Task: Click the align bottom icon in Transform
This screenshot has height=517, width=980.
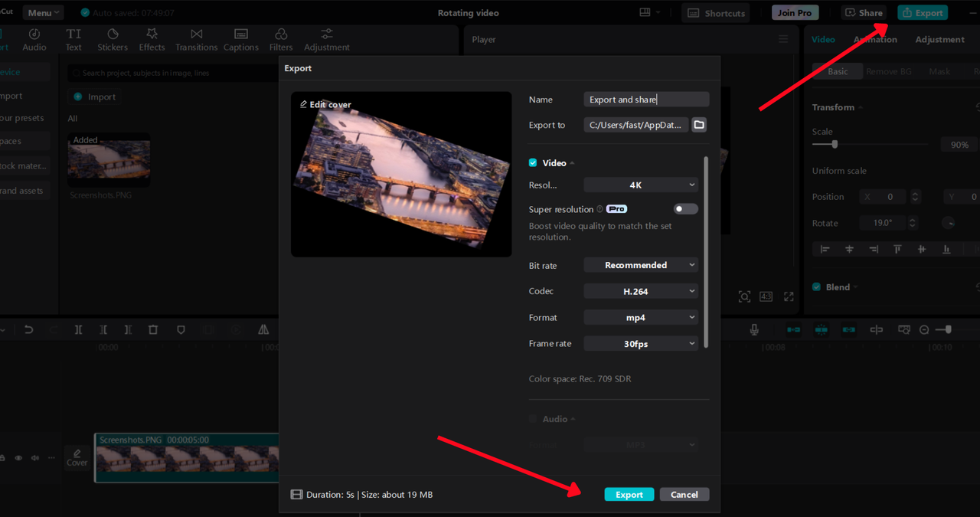Action: click(946, 249)
